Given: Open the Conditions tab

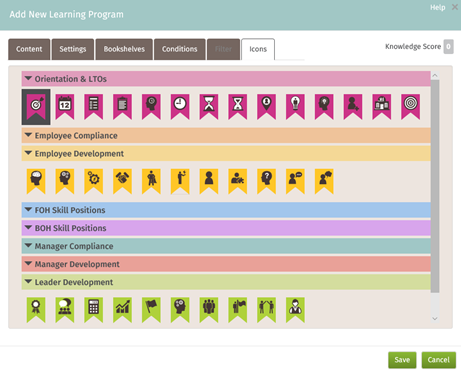Looking at the screenshot, I should (x=179, y=49).
